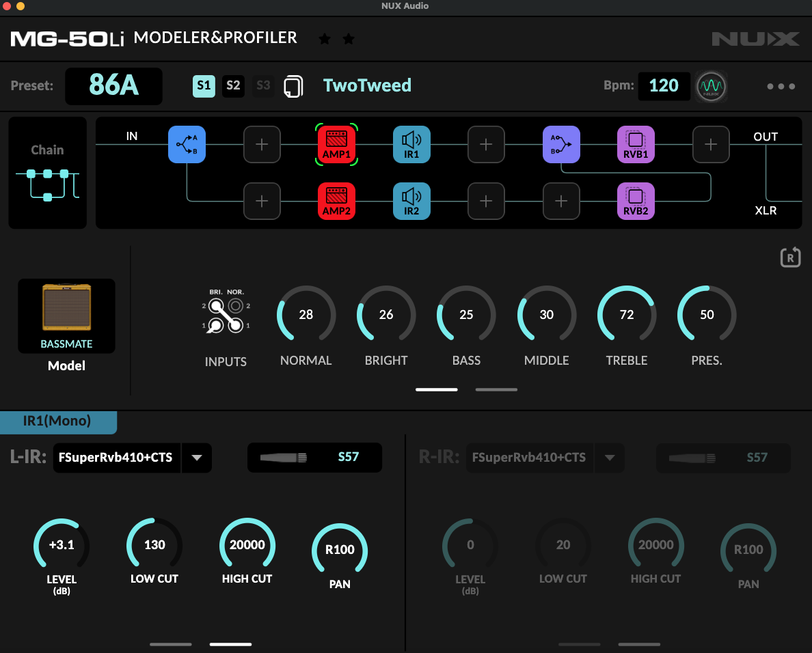Add block just before RVB2

click(561, 202)
